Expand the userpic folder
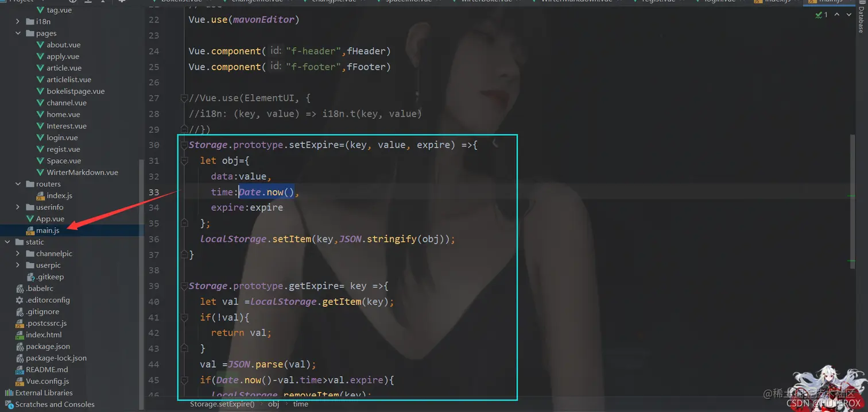The height and width of the screenshot is (412, 868). coord(18,265)
